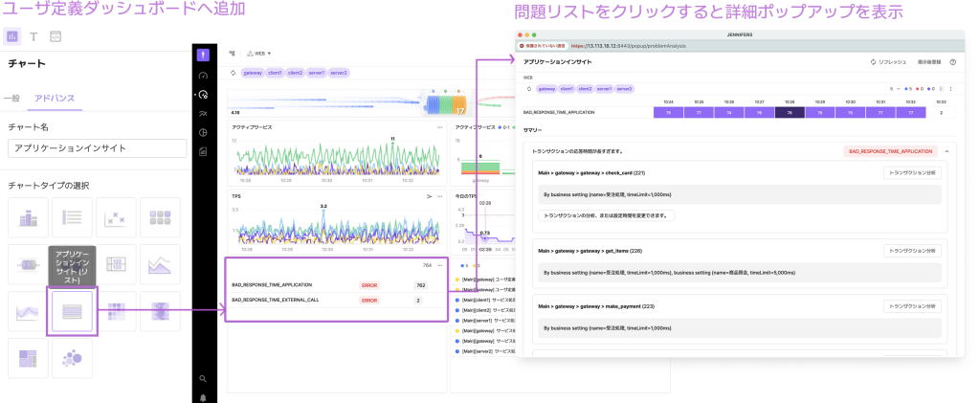Select the dark 10:28 timeline cell
980x403 pixels.
point(789,112)
